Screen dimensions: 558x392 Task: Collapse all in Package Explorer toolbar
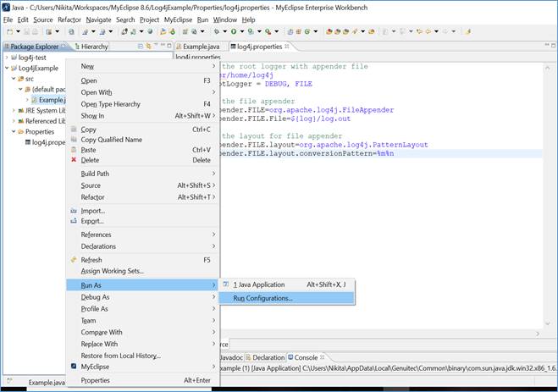141,47
